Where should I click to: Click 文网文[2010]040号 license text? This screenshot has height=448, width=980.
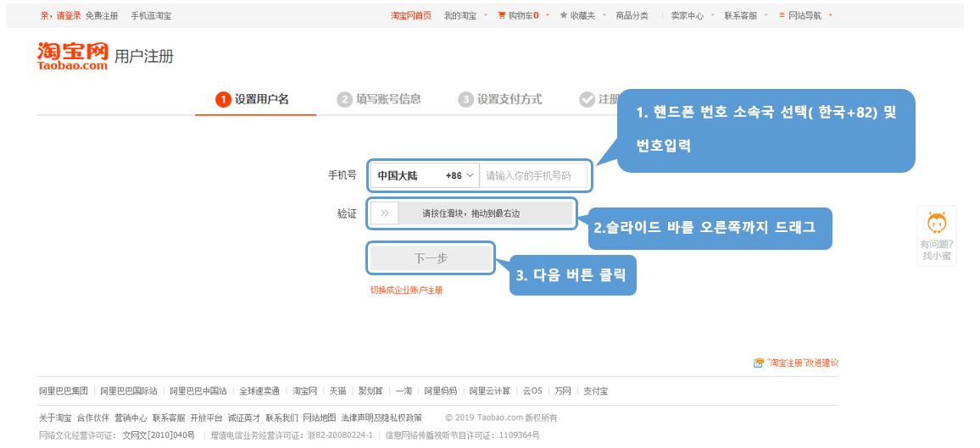[159, 435]
